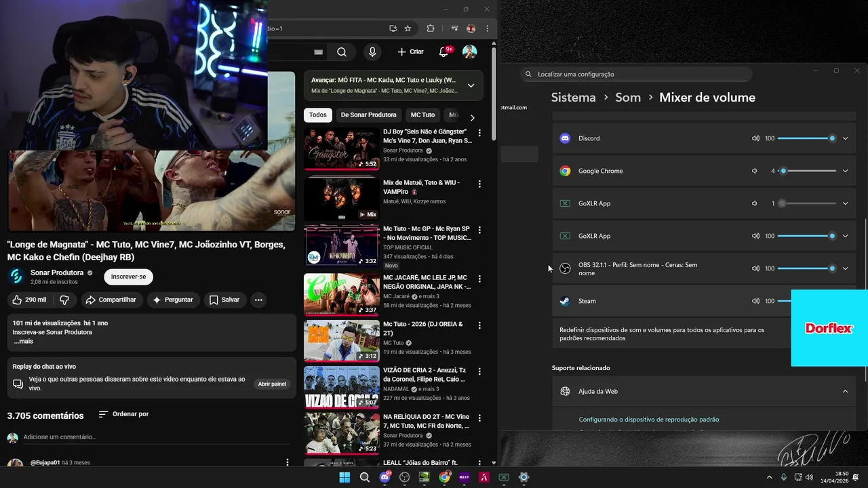Mute Google Chrome in the volume mixer

tap(754, 171)
